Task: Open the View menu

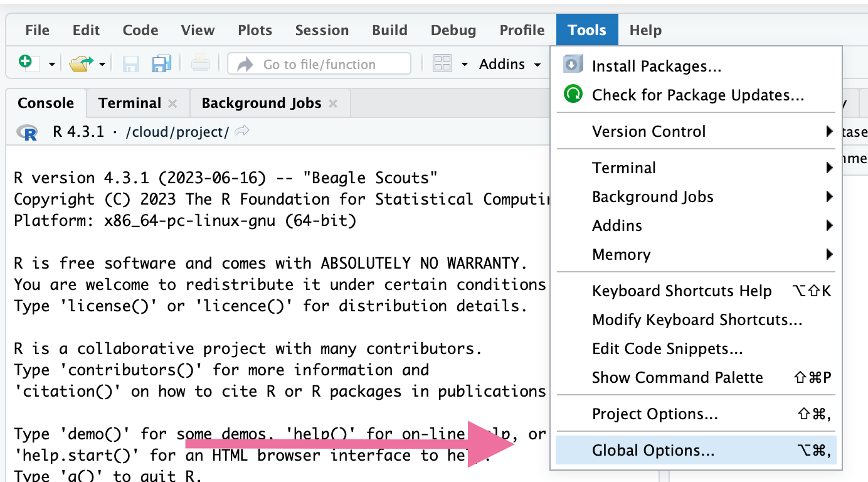Action: (198, 30)
